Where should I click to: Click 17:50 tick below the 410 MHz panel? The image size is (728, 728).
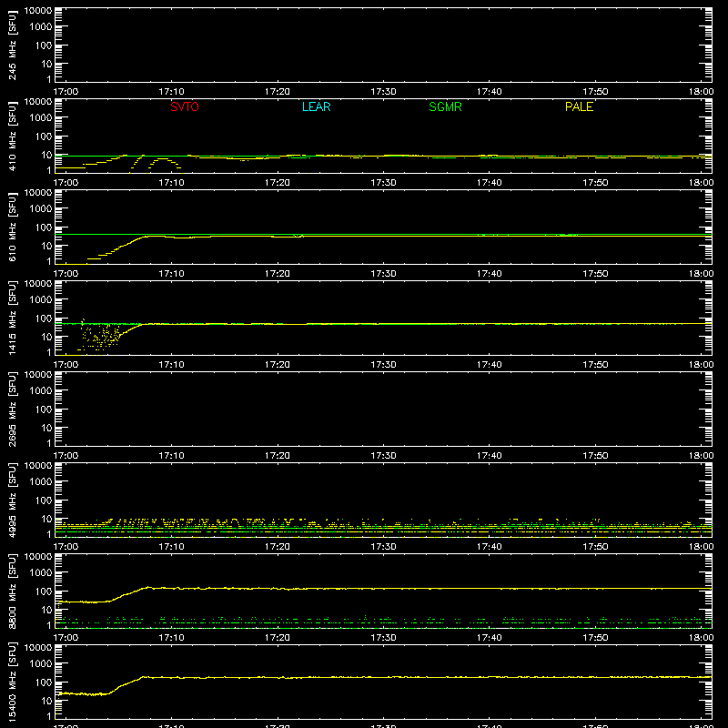click(x=595, y=183)
